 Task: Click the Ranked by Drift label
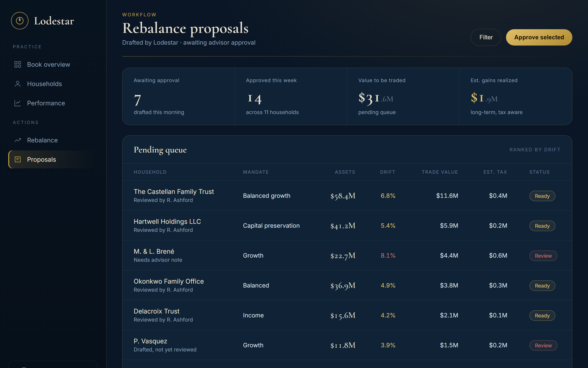coord(535,150)
